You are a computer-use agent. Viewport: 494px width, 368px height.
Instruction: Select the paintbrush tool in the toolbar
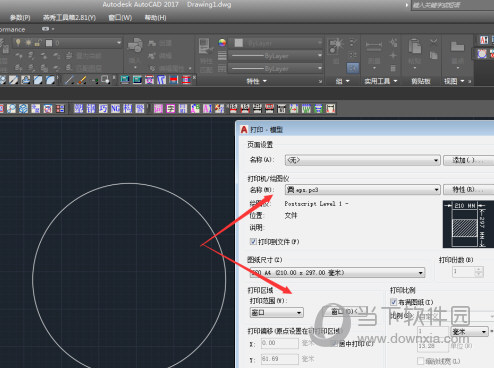tap(82, 80)
